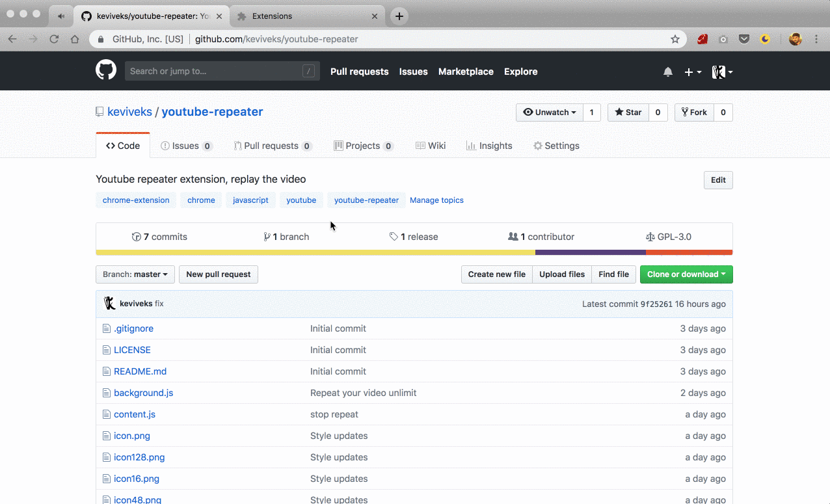This screenshot has width=830, height=504.
Task: Open Explore in top navigation
Action: tap(520, 72)
